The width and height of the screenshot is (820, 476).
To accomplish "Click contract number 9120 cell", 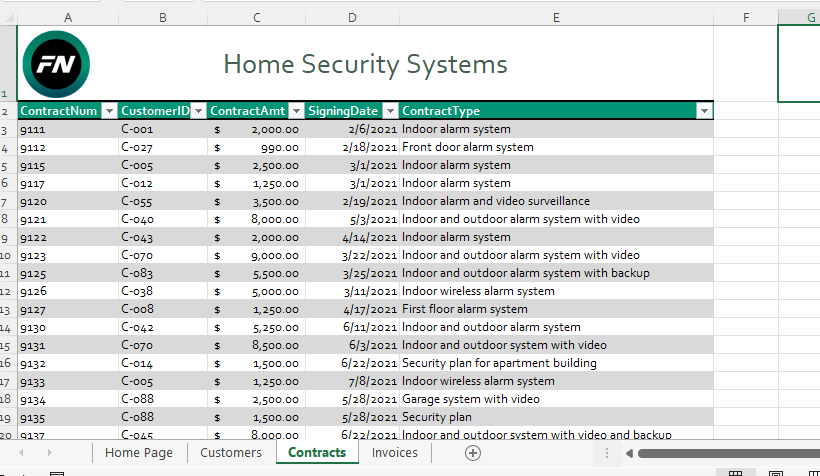I will pyautogui.click(x=68, y=201).
